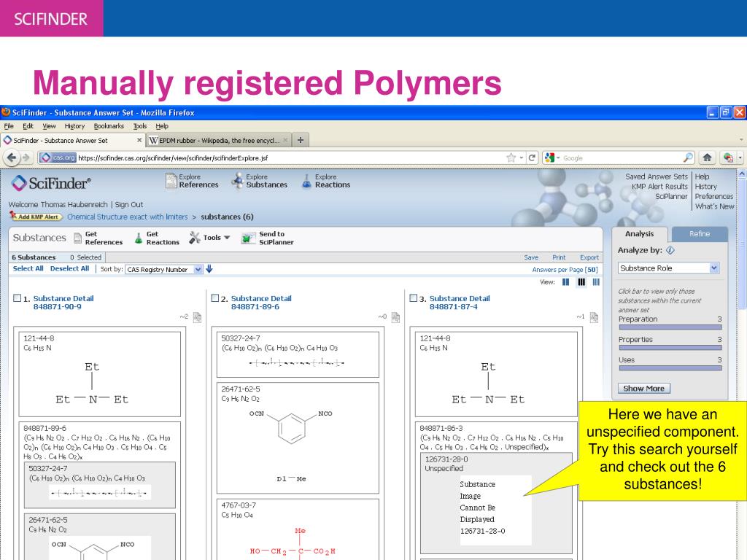Click the Select All link
This screenshot has width=747, height=560.
[x=27, y=268]
